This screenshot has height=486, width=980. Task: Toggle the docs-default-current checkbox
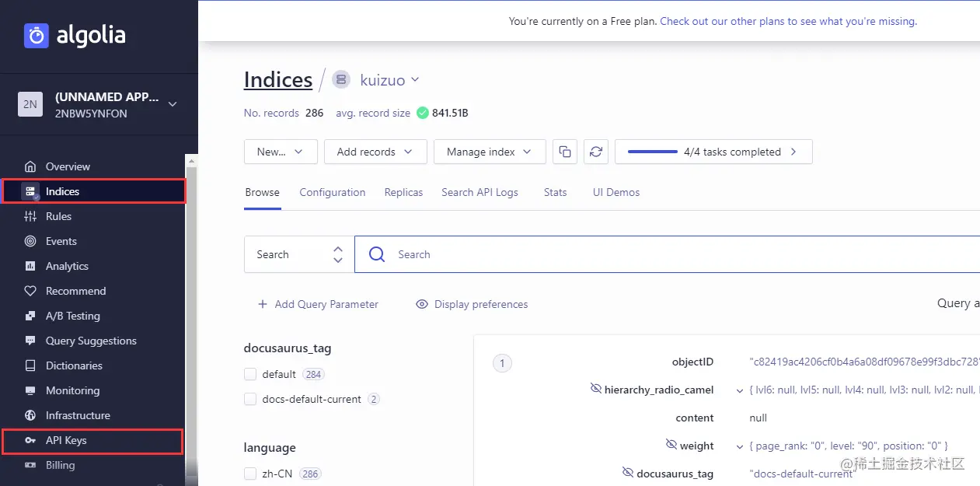pyautogui.click(x=250, y=399)
